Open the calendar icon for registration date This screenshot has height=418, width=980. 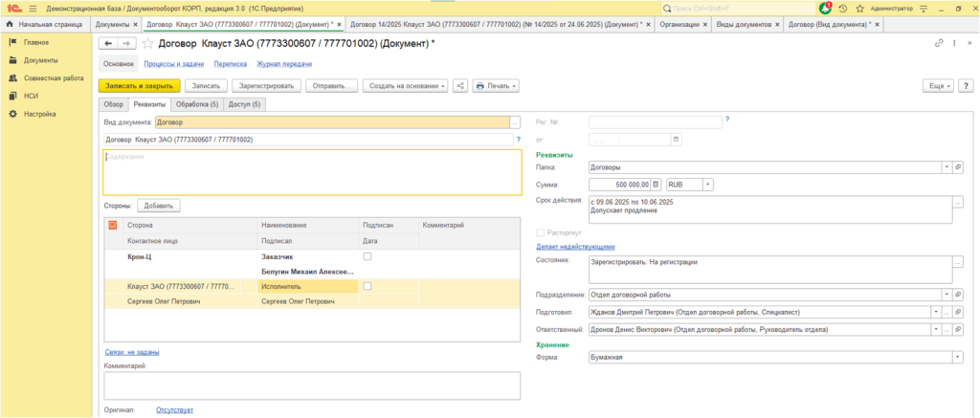tap(677, 140)
